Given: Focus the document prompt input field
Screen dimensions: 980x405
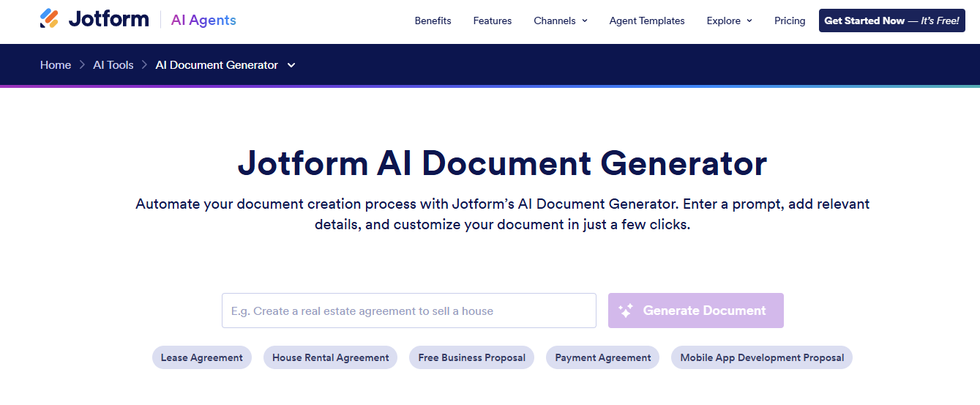Looking at the screenshot, I should [x=409, y=311].
